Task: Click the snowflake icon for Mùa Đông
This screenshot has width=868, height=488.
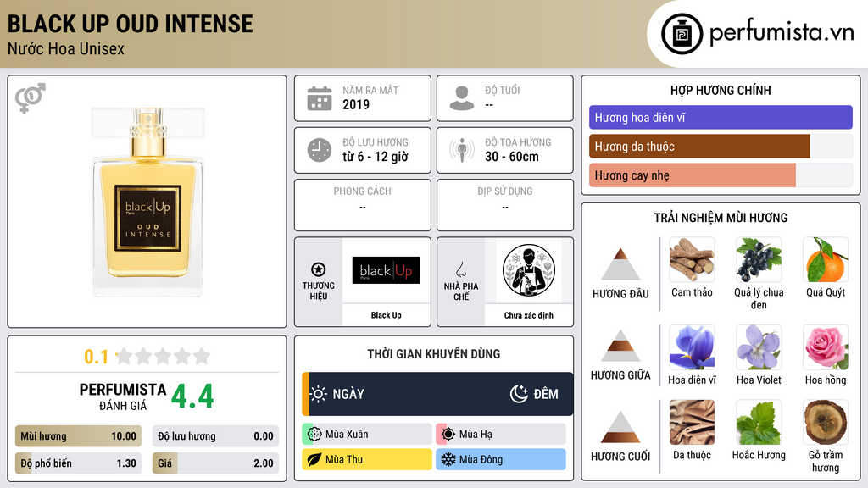Action: [448, 459]
